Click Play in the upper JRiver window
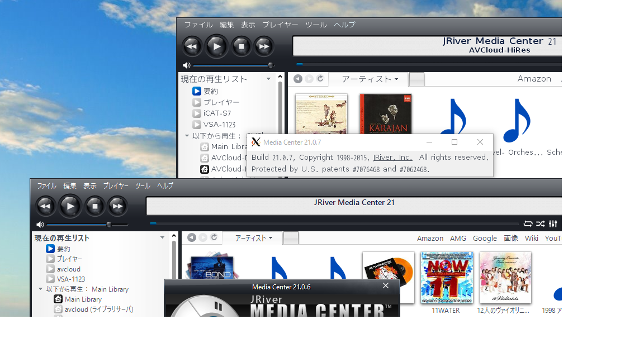The width and height of the screenshot is (644, 362). coord(216,46)
